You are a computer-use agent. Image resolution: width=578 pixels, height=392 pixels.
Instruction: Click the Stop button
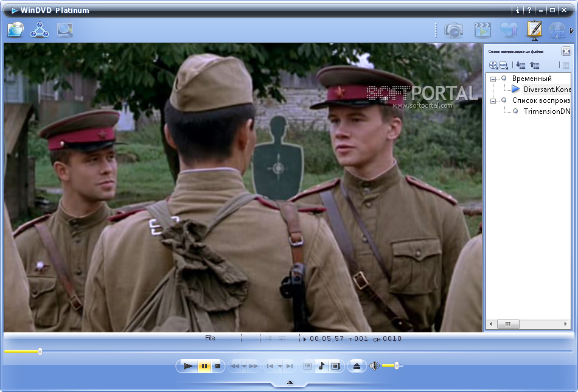point(217,366)
